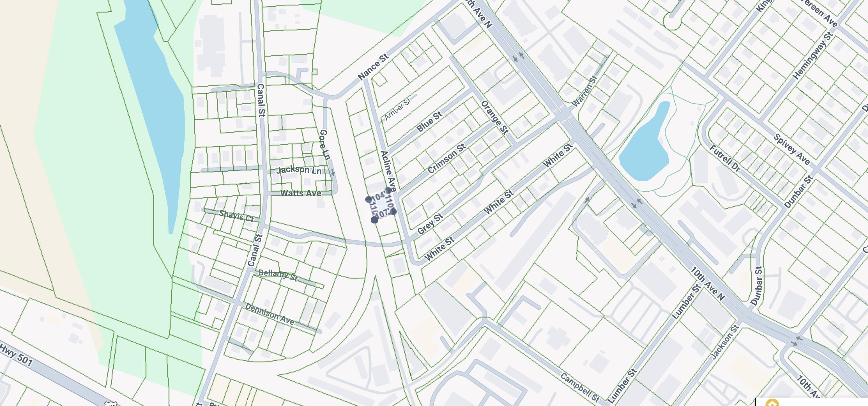
Task: Click the Crimson St street label
Action: tap(447, 159)
